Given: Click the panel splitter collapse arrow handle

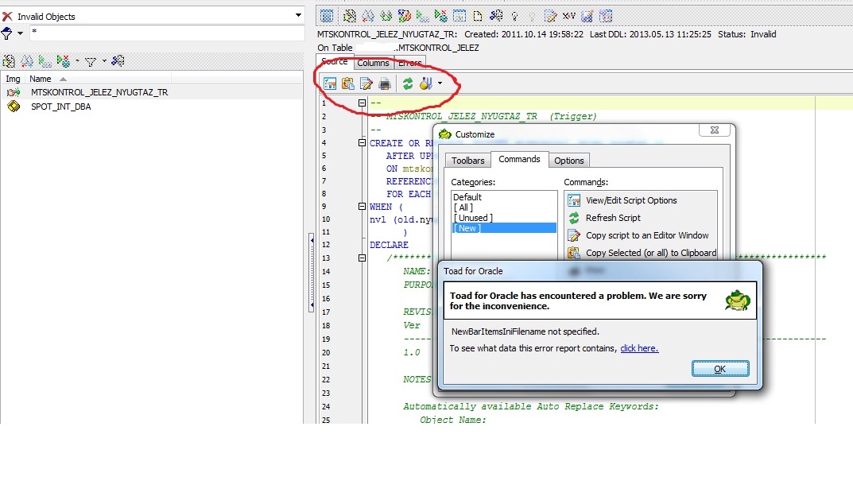Looking at the screenshot, I should (311, 272).
